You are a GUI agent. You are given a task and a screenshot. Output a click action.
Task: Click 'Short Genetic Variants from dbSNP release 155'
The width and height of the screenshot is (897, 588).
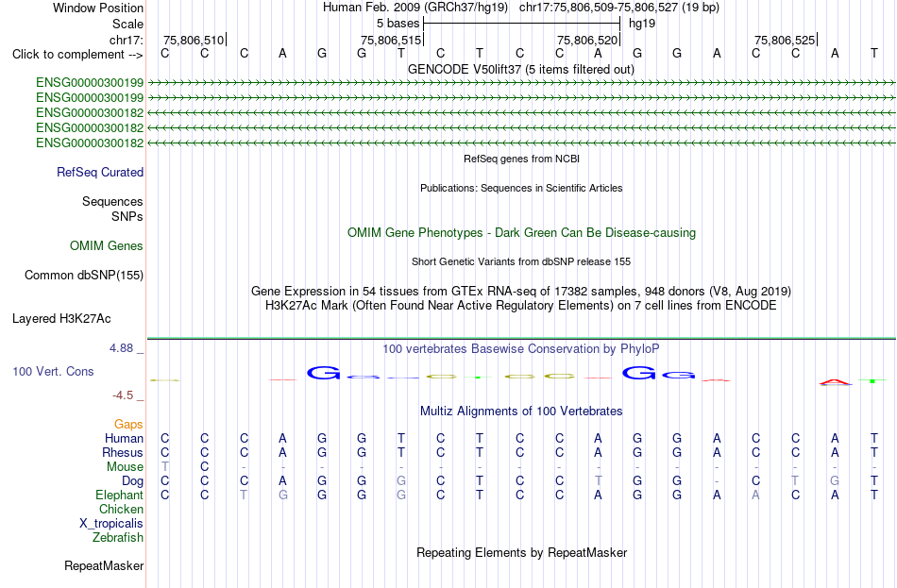tap(521, 261)
